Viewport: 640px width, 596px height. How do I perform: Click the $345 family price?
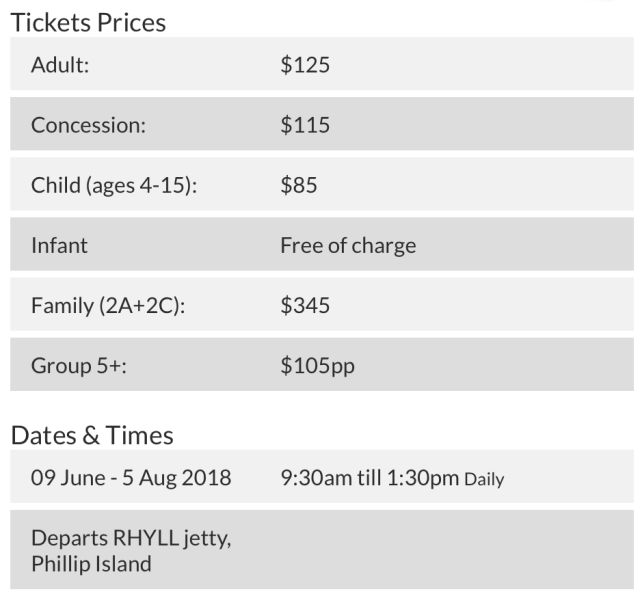[305, 305]
